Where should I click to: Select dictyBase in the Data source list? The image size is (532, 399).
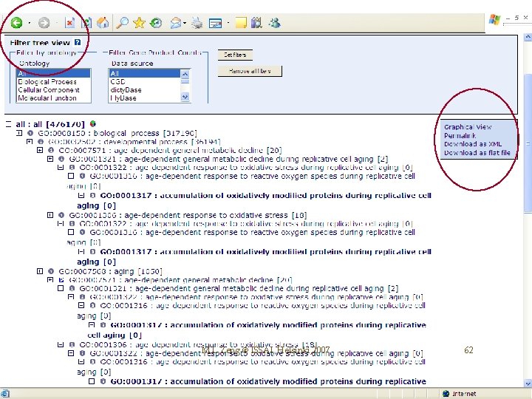pos(145,90)
